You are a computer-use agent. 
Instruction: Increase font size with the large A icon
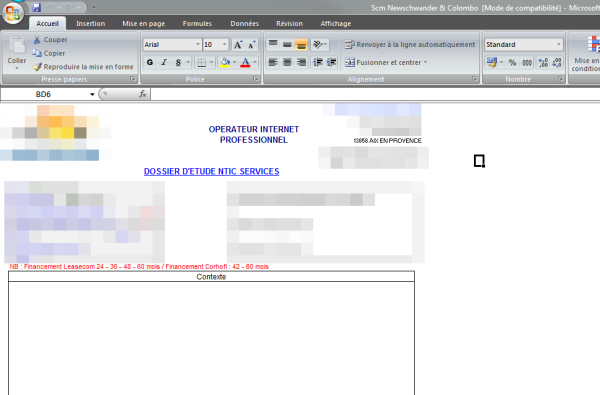click(x=238, y=45)
